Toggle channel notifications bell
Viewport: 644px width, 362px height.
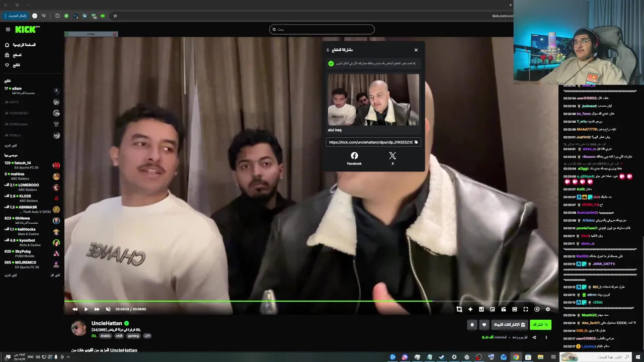tap(472, 325)
